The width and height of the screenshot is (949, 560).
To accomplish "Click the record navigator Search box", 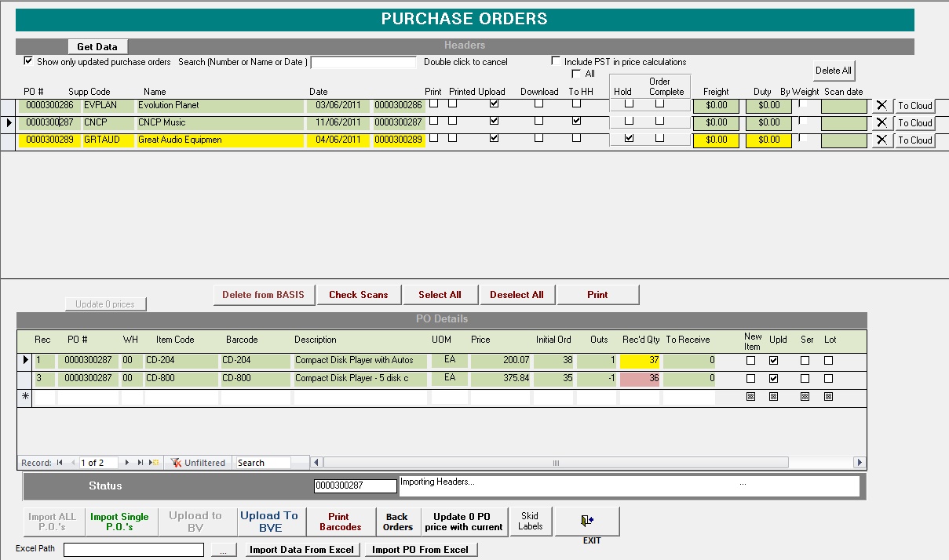I will pos(264,463).
